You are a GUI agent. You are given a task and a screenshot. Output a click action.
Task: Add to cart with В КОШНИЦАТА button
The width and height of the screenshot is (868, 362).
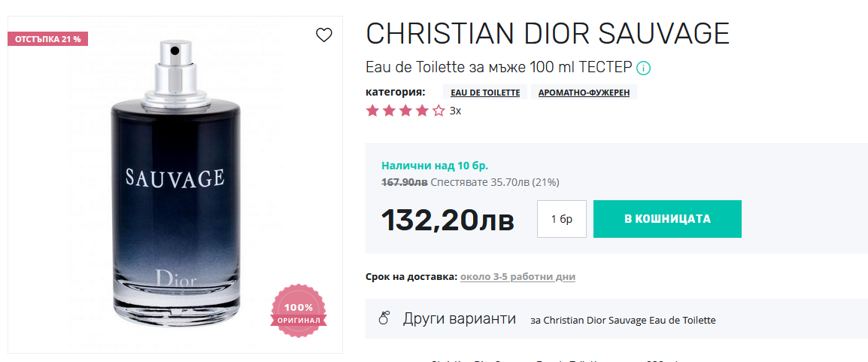tap(667, 219)
